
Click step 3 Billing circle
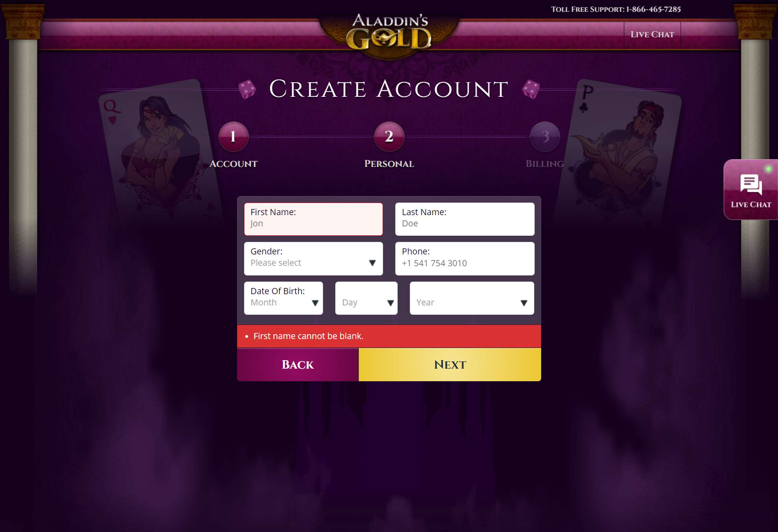(x=545, y=136)
